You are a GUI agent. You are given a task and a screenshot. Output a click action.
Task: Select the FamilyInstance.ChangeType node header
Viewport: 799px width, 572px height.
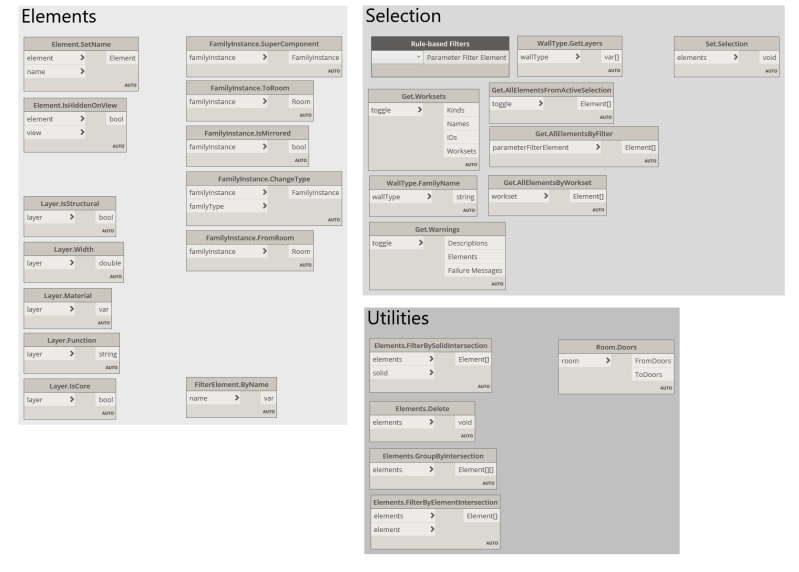pyautogui.click(x=264, y=179)
